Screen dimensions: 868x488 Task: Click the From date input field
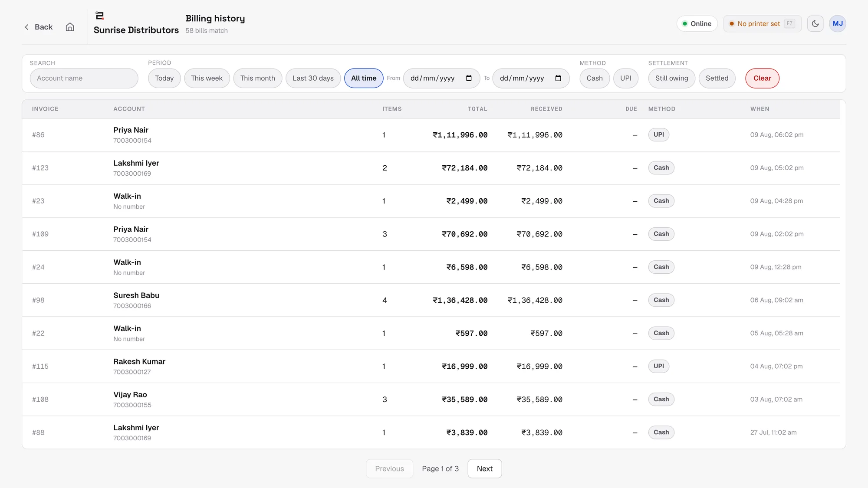coord(441,78)
